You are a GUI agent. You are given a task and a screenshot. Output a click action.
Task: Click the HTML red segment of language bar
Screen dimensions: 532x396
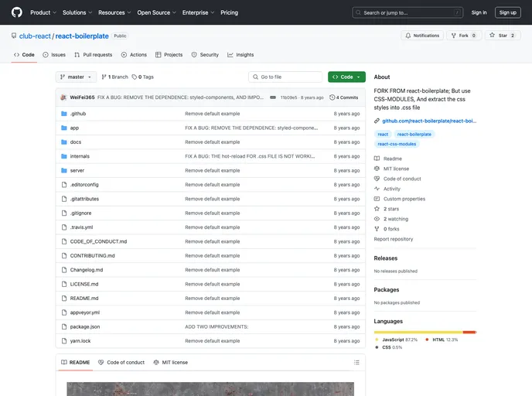click(469, 333)
